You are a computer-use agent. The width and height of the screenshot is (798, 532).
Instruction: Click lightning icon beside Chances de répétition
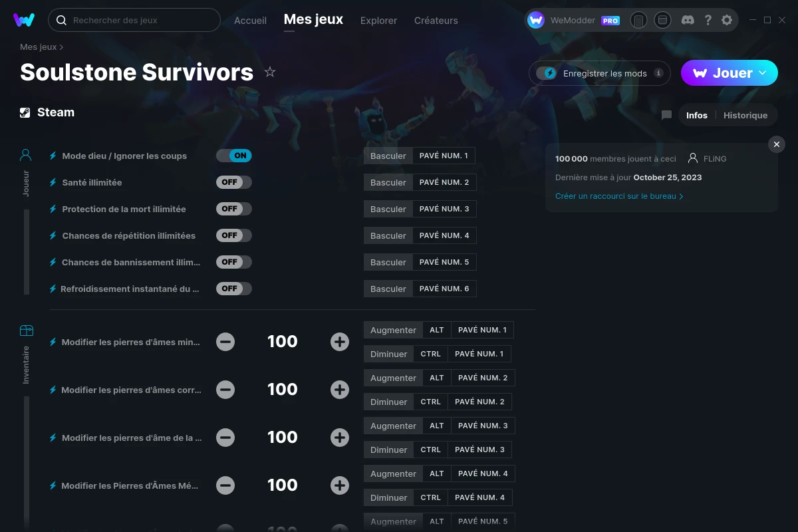click(53, 235)
